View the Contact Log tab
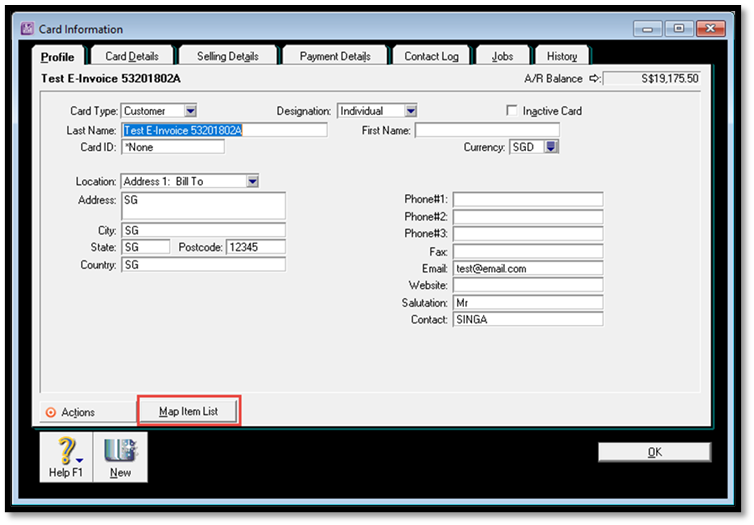 (431, 56)
